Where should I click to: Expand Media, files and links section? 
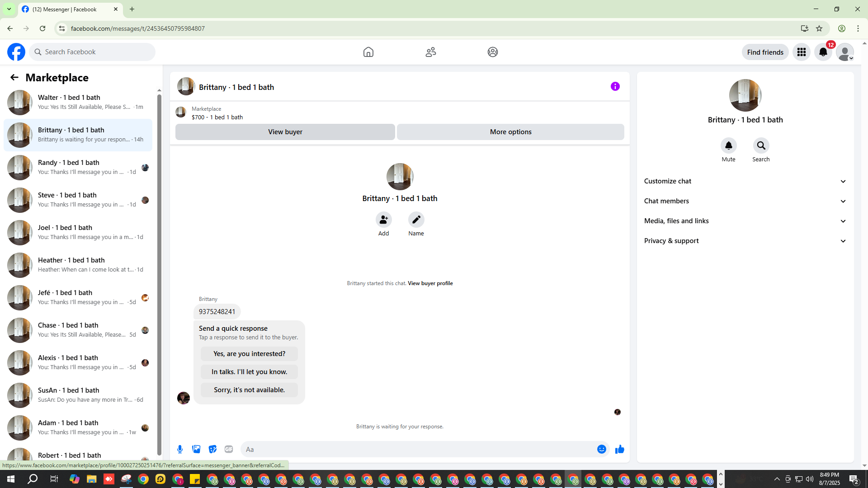tap(745, 221)
